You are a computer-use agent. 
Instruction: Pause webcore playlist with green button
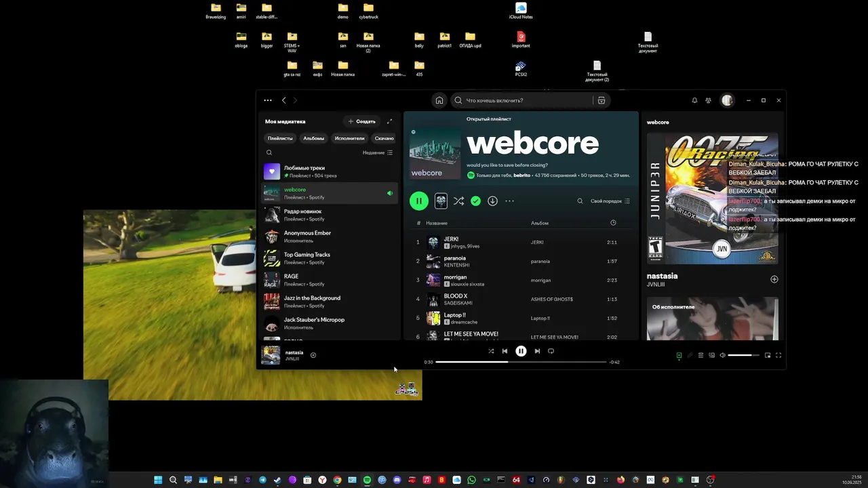(419, 201)
